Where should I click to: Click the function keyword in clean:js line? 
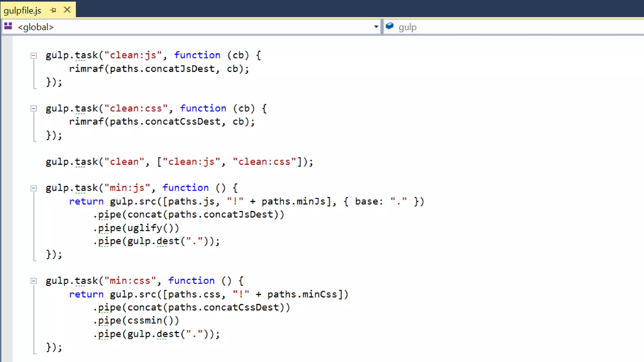(x=197, y=55)
